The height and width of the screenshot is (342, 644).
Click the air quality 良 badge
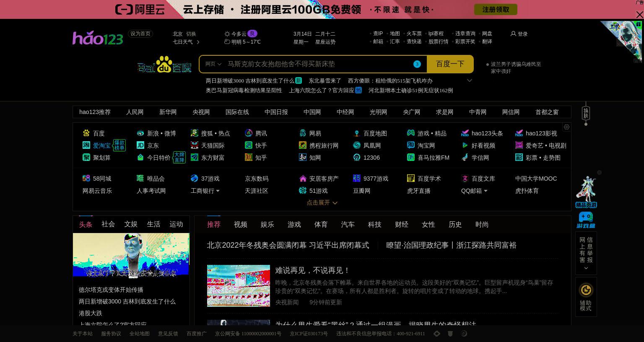(x=252, y=34)
